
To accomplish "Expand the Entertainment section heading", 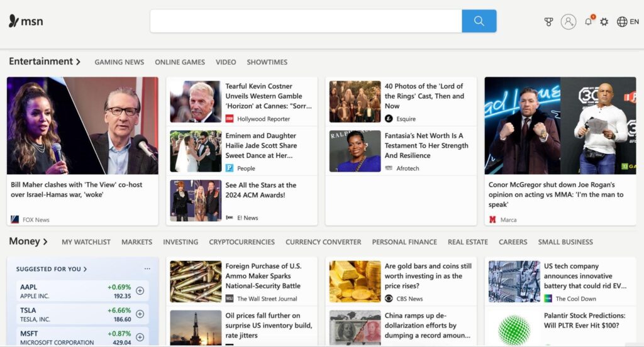I will point(45,62).
